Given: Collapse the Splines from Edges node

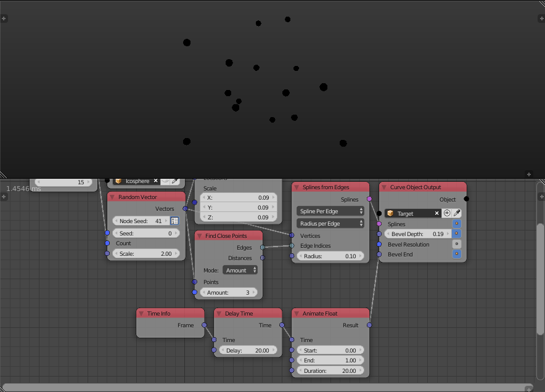Looking at the screenshot, I should tap(297, 187).
